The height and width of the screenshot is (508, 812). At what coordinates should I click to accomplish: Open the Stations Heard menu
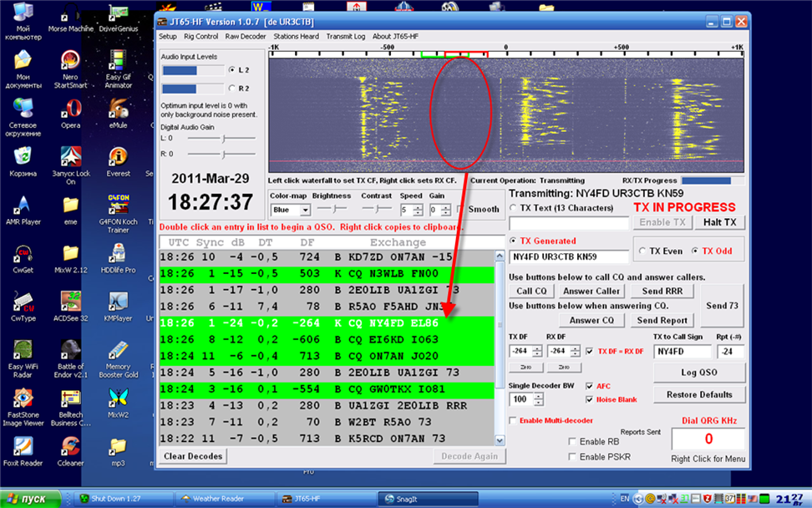tap(296, 37)
